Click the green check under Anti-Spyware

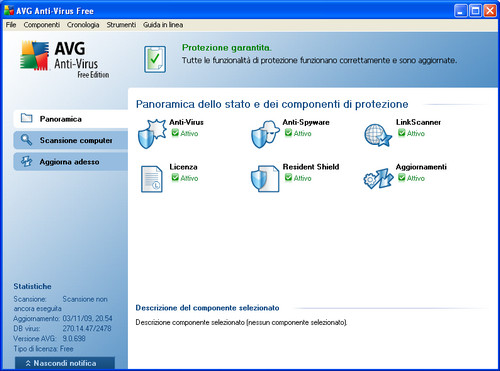(288, 133)
